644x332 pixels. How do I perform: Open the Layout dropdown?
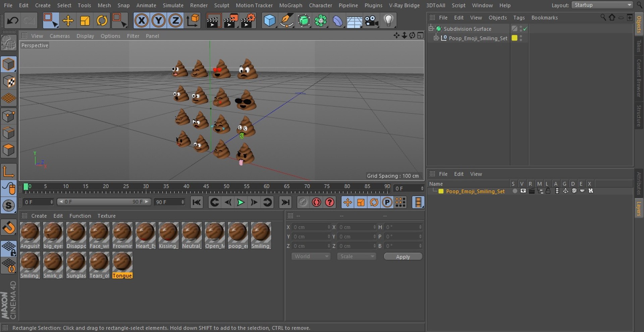pyautogui.click(x=602, y=5)
